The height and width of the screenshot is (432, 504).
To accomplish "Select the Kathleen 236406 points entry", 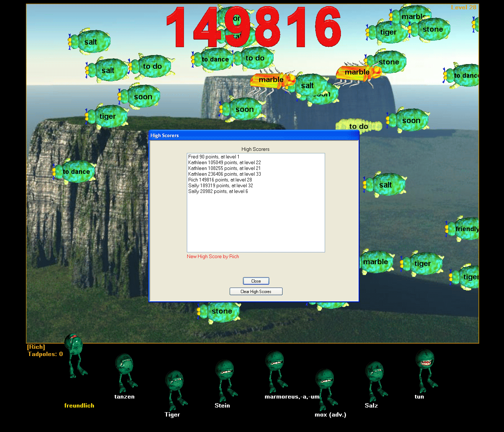I will tap(224, 174).
